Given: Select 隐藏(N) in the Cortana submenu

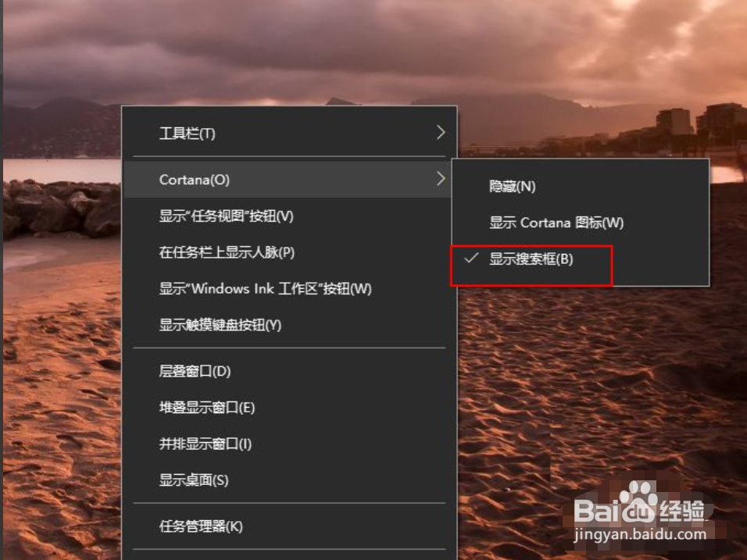Looking at the screenshot, I should 581,186.
